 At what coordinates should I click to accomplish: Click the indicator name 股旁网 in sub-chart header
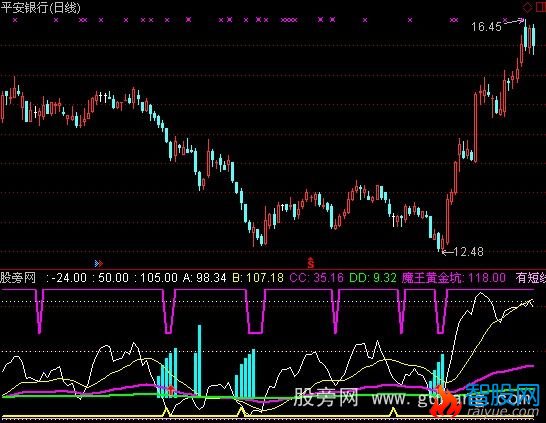(18, 277)
